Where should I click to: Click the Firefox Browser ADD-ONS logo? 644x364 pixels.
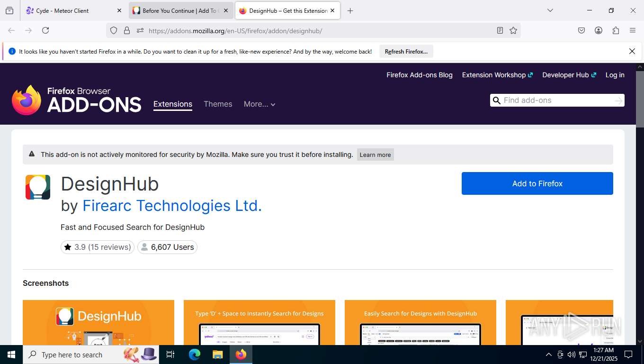(x=76, y=100)
